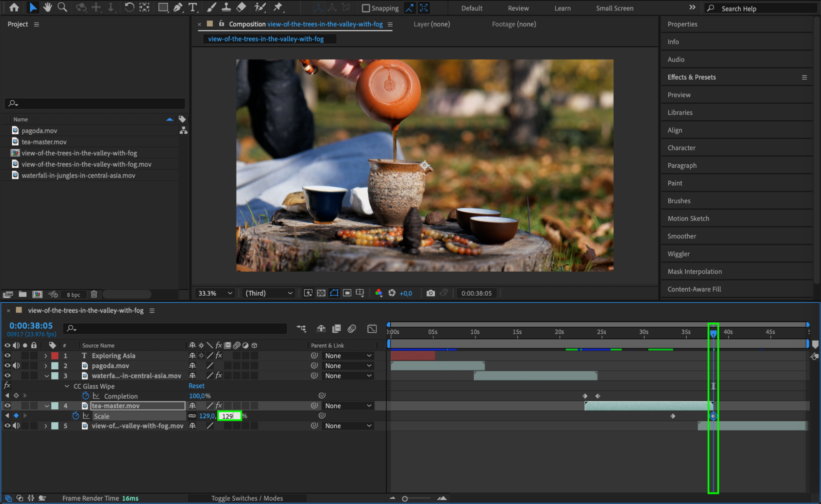Expand the pagoda.mov layer properties
The height and width of the screenshot is (504, 821).
(x=46, y=366)
